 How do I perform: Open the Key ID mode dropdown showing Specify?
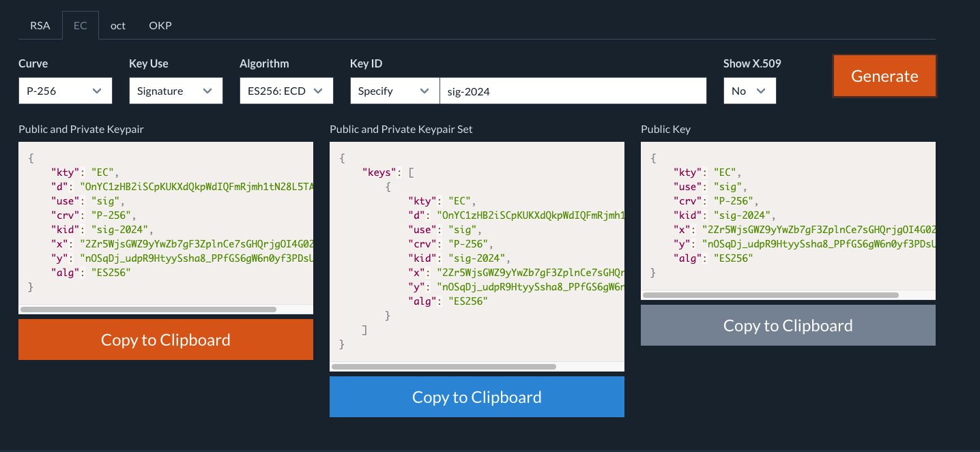coord(394,91)
